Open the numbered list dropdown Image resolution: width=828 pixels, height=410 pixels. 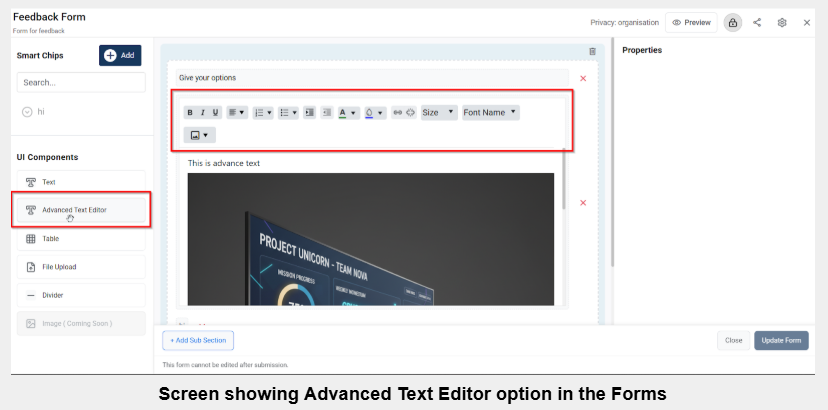(x=262, y=113)
